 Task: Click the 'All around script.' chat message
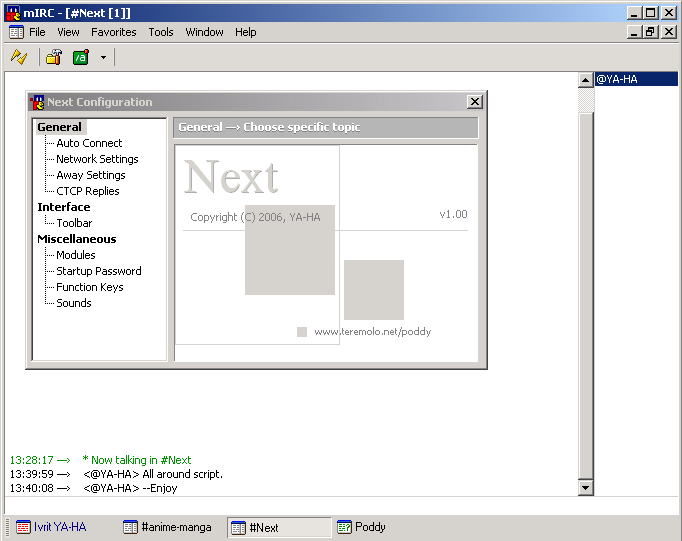pyautogui.click(x=183, y=474)
